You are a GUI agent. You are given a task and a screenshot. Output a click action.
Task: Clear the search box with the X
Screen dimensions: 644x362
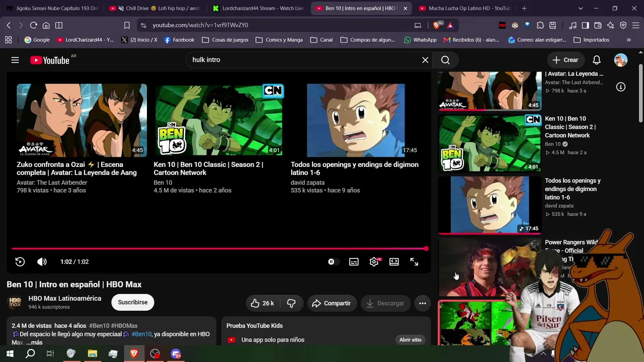425,60
